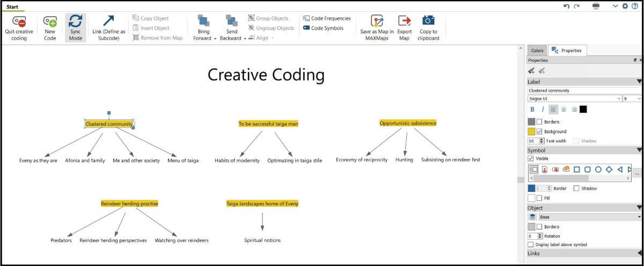Expand the Links section
Image resolution: width=644 pixels, height=266 pixels.
tap(639, 253)
